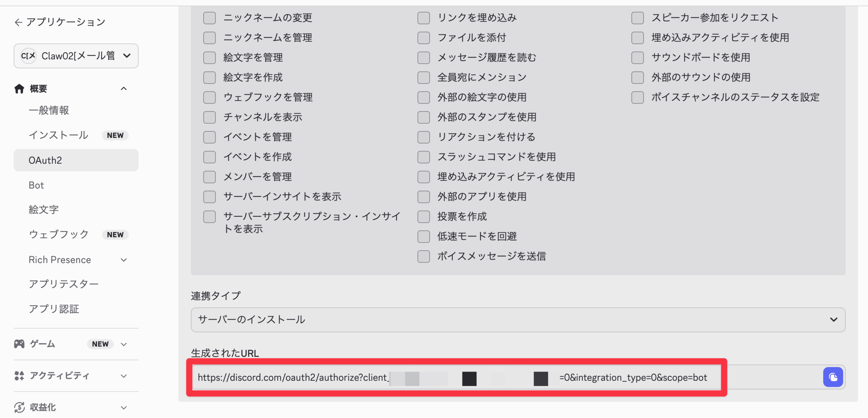Click the 収益化 monetization icon
The width and height of the screenshot is (868, 418).
tap(19, 407)
